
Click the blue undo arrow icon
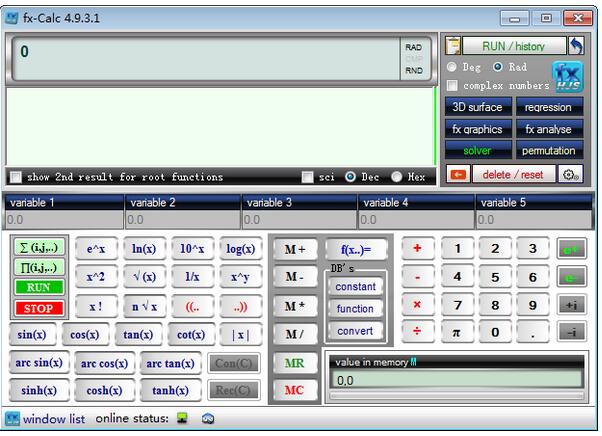[x=576, y=46]
